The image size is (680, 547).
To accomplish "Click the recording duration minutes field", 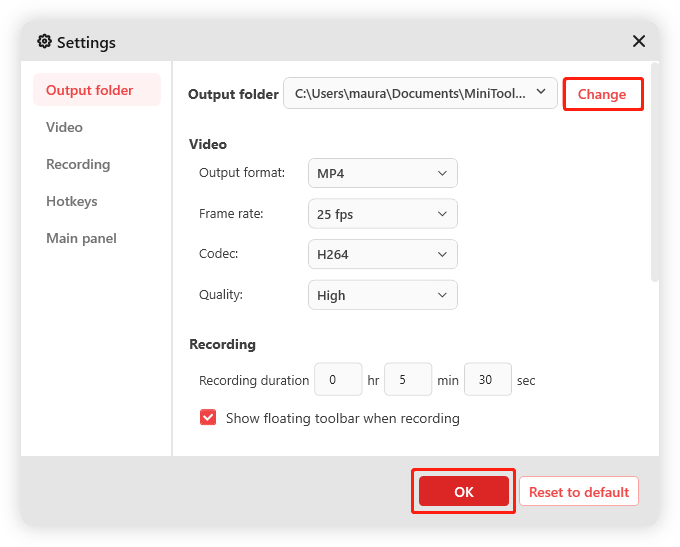I will 408,380.
